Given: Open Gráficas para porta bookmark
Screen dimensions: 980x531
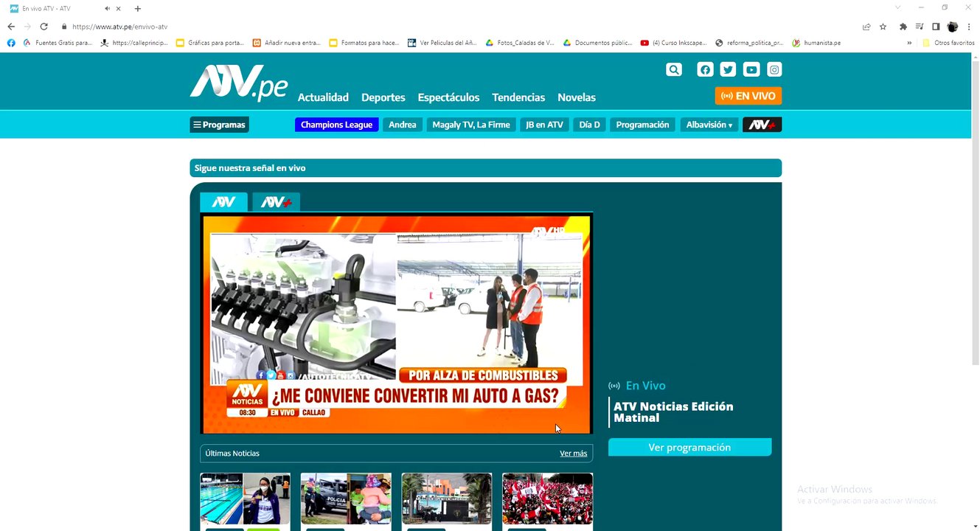Looking at the screenshot, I should click(x=210, y=43).
